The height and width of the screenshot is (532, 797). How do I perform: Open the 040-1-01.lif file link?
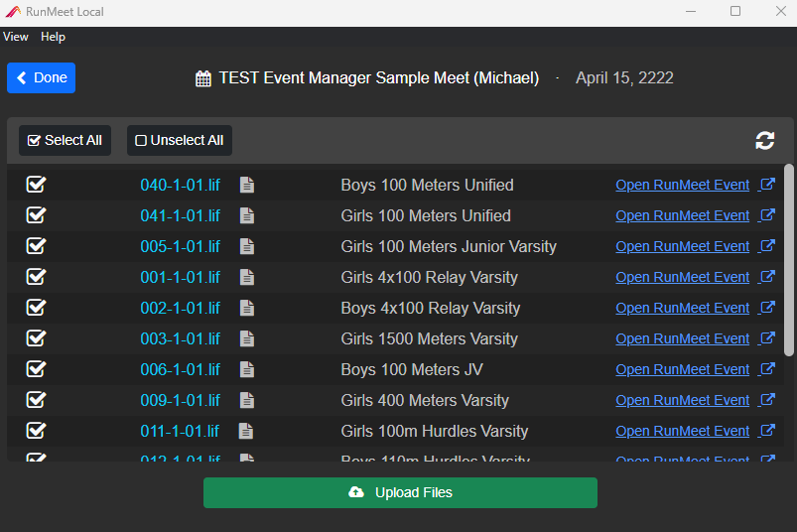click(180, 185)
